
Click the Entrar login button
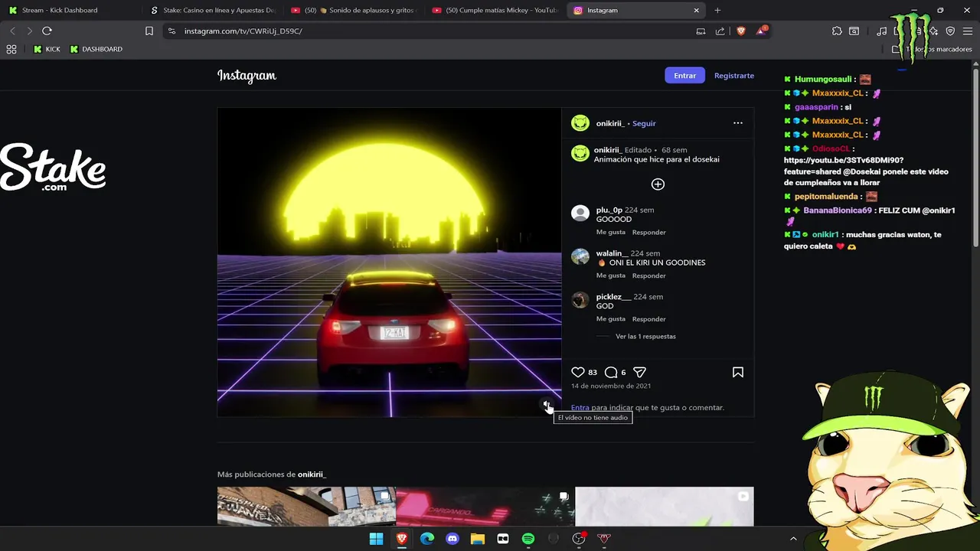pyautogui.click(x=684, y=76)
